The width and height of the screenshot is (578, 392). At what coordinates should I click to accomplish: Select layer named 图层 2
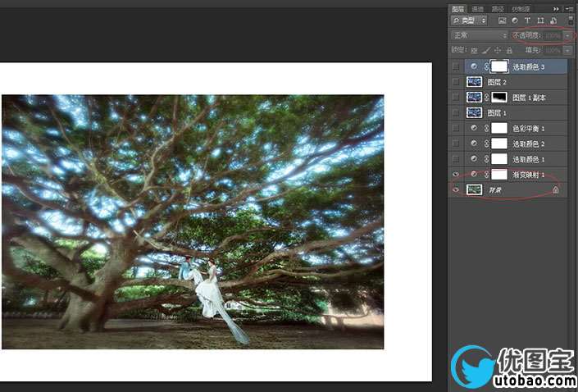[497, 82]
